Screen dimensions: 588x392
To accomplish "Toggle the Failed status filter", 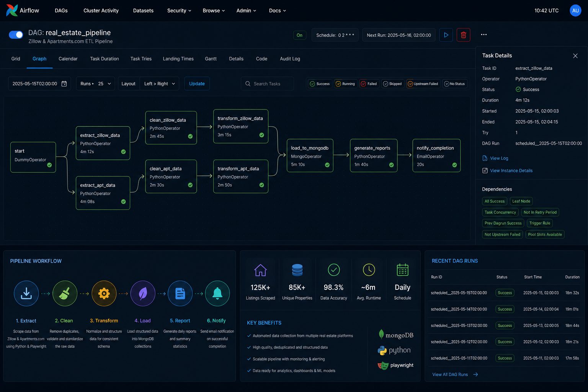I will [369, 84].
